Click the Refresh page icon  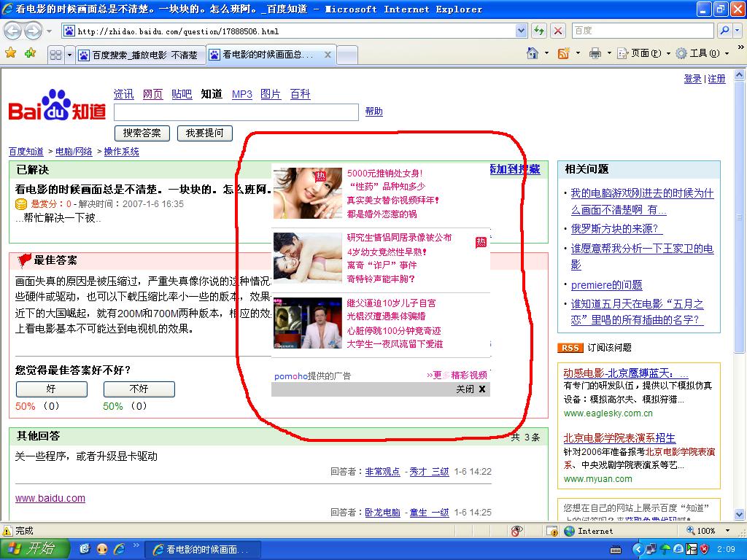539,31
